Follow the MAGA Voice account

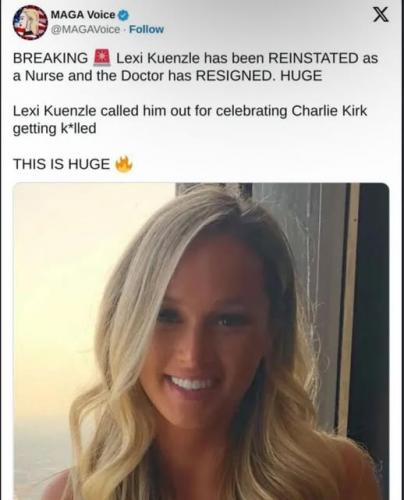pyautogui.click(x=146, y=29)
